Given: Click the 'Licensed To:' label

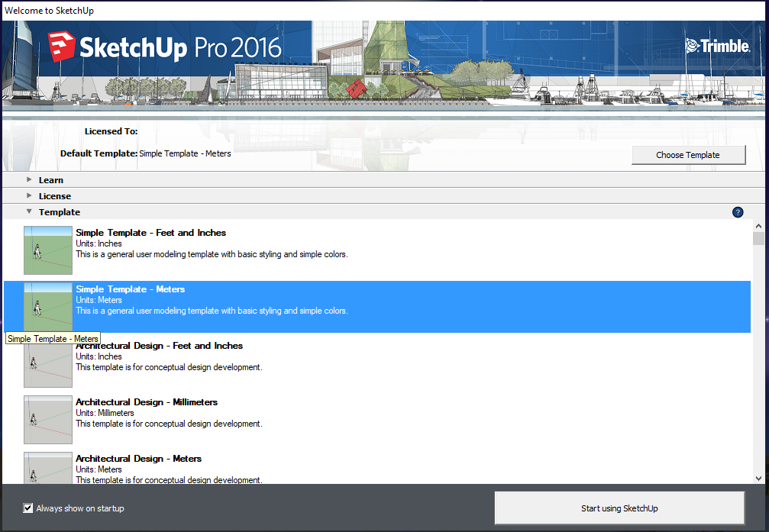Looking at the screenshot, I should click(x=111, y=131).
